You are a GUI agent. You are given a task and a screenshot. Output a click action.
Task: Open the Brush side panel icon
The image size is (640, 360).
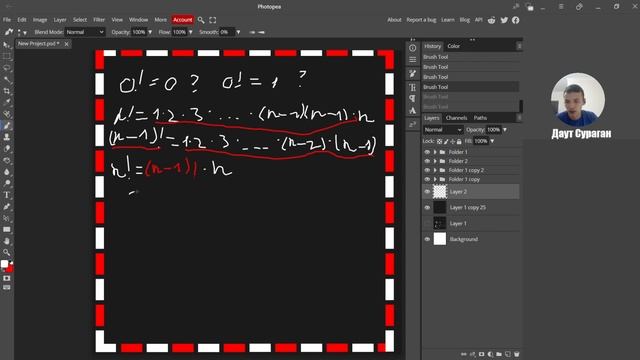click(x=413, y=74)
